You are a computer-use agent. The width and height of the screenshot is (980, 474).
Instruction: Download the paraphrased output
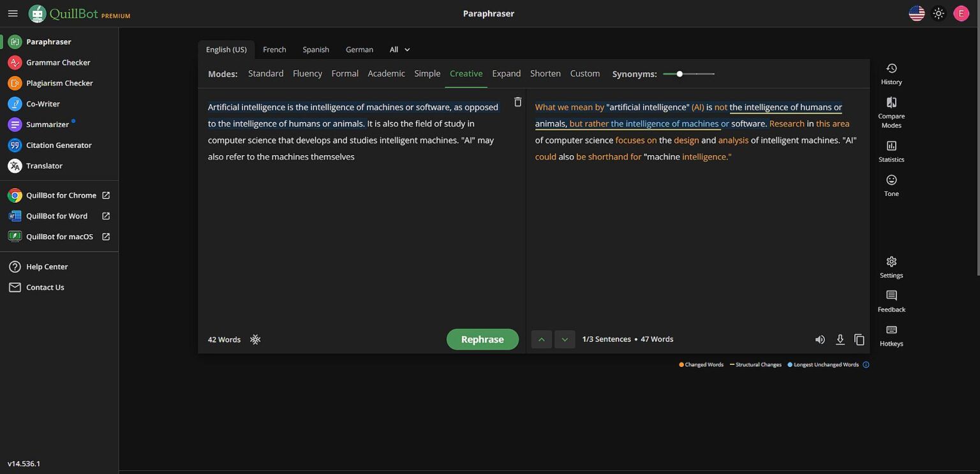click(840, 339)
